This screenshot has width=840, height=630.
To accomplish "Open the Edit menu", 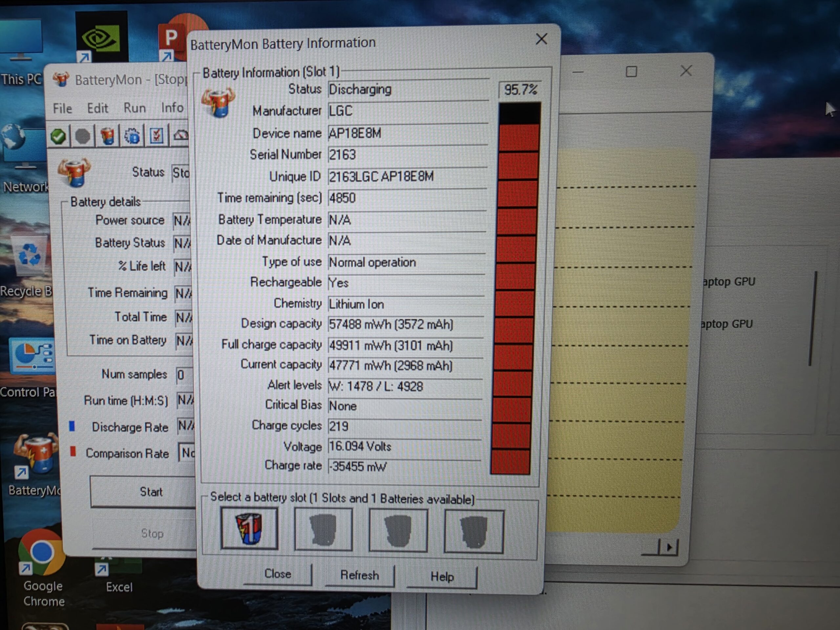I will tap(97, 108).
